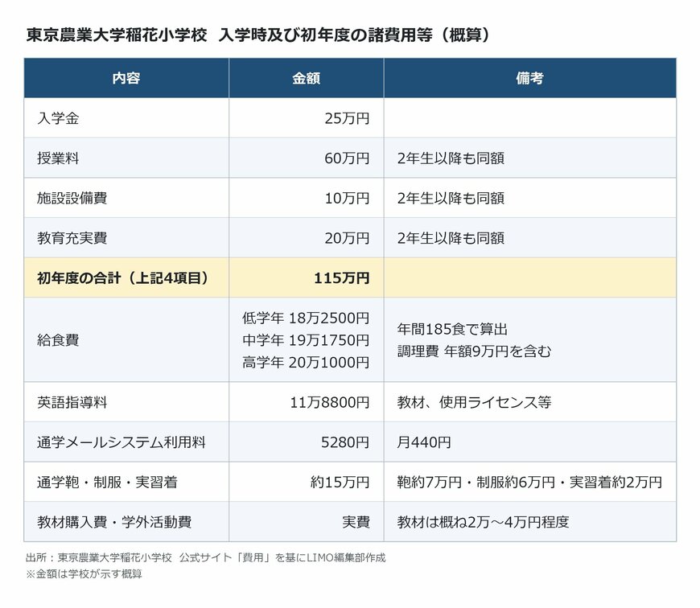Select 初年度の合計（上記4項目） label
Image resolution: width=700 pixels, height=608 pixels.
coord(123,278)
